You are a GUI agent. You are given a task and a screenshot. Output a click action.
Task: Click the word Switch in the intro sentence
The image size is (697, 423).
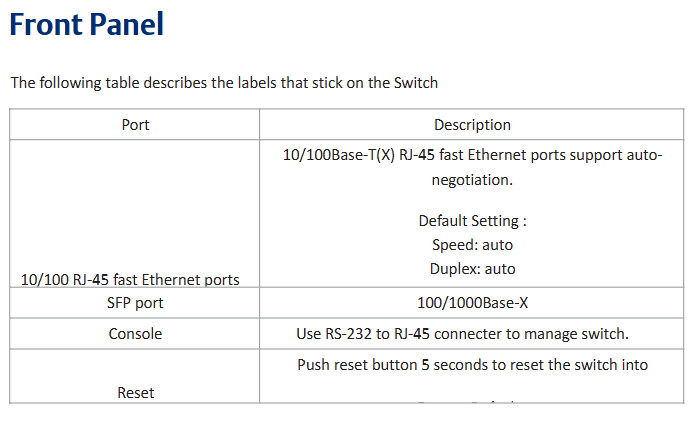(x=415, y=82)
